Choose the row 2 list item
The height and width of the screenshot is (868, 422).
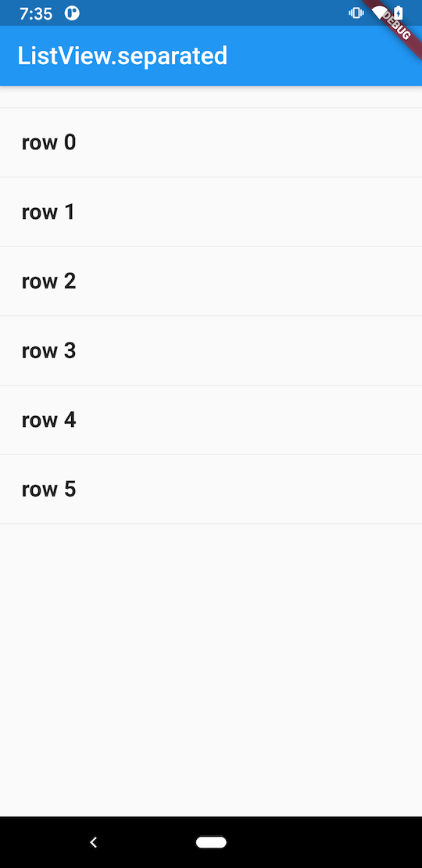(211, 282)
